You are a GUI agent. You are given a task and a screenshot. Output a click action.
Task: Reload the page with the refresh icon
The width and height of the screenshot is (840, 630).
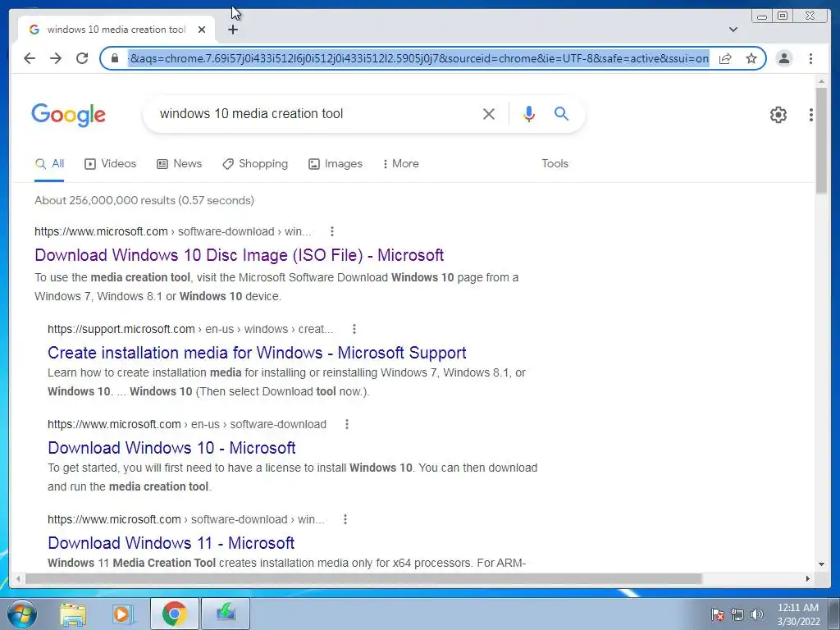click(82, 58)
